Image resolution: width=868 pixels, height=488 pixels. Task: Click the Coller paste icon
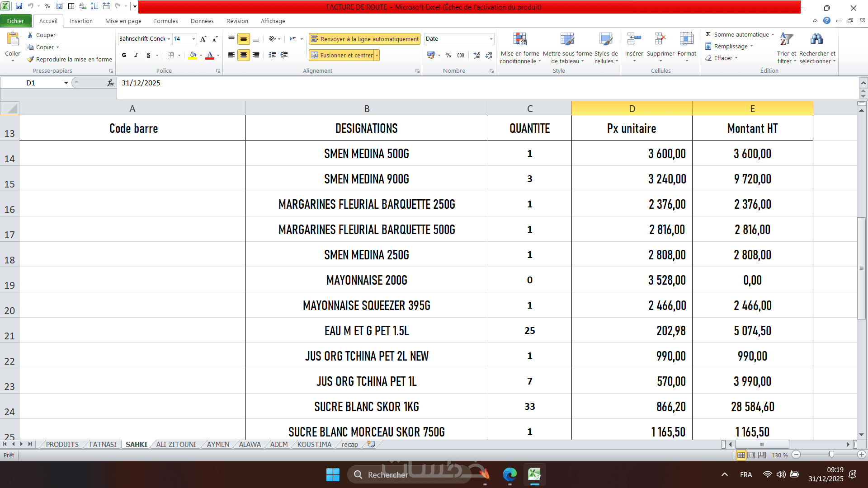click(13, 40)
